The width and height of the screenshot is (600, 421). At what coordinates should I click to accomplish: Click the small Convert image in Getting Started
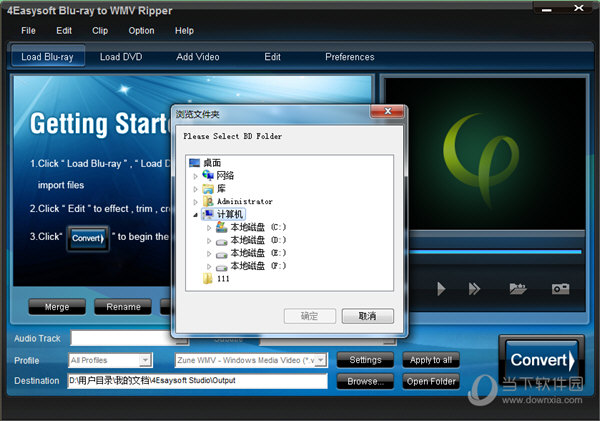pos(88,238)
